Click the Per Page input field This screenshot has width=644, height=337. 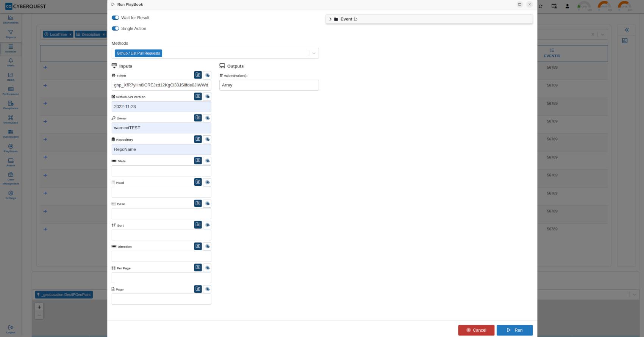[161, 278]
